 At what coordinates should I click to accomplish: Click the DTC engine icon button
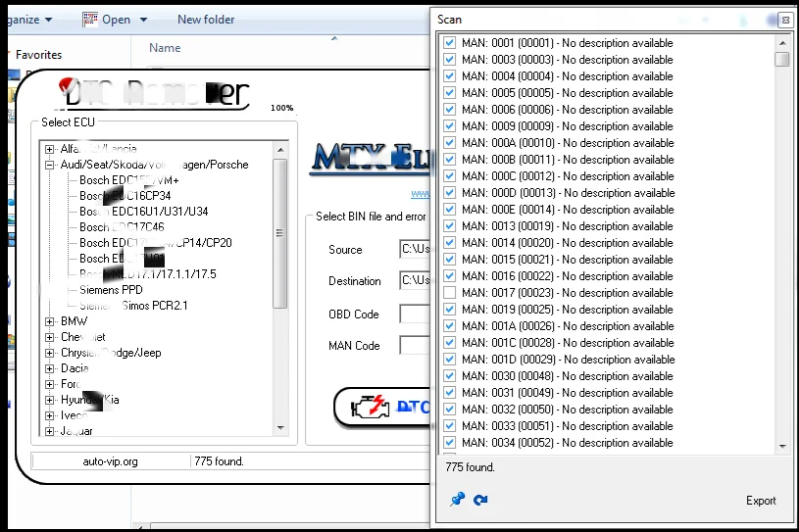[x=382, y=408]
